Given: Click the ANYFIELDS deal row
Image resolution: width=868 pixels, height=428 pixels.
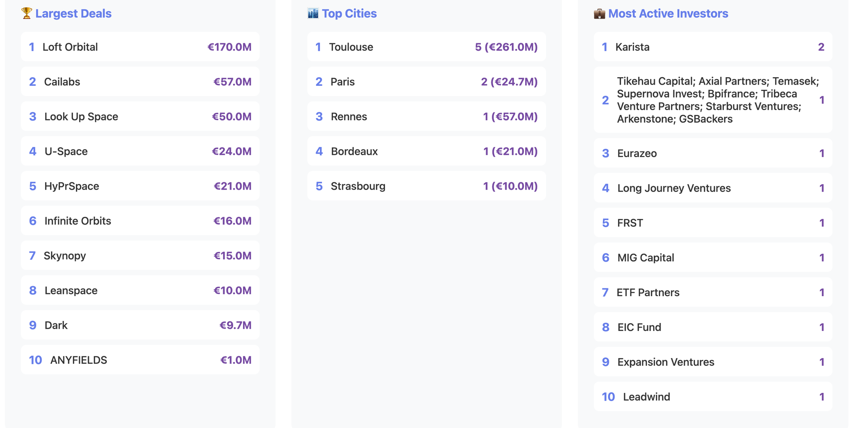Looking at the screenshot, I should click(x=140, y=360).
